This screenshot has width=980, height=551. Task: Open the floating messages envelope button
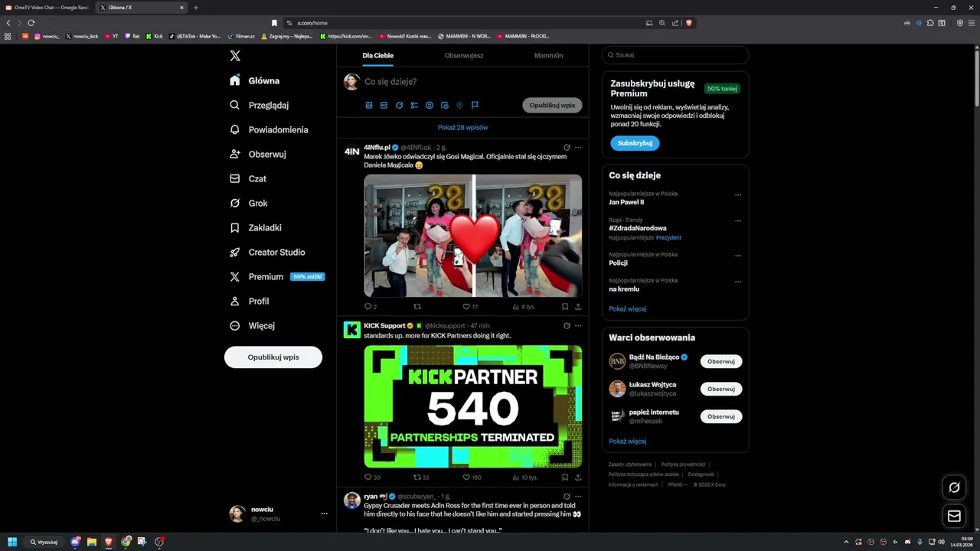click(954, 517)
